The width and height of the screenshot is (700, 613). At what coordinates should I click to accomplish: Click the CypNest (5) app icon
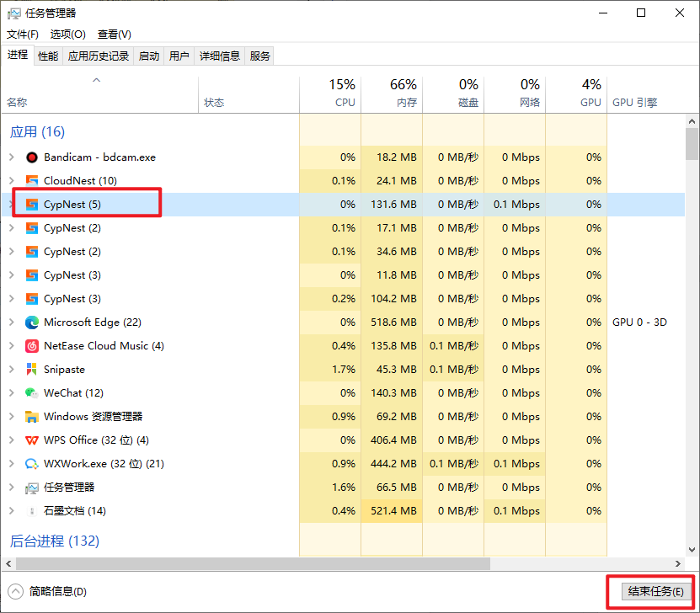(32, 205)
